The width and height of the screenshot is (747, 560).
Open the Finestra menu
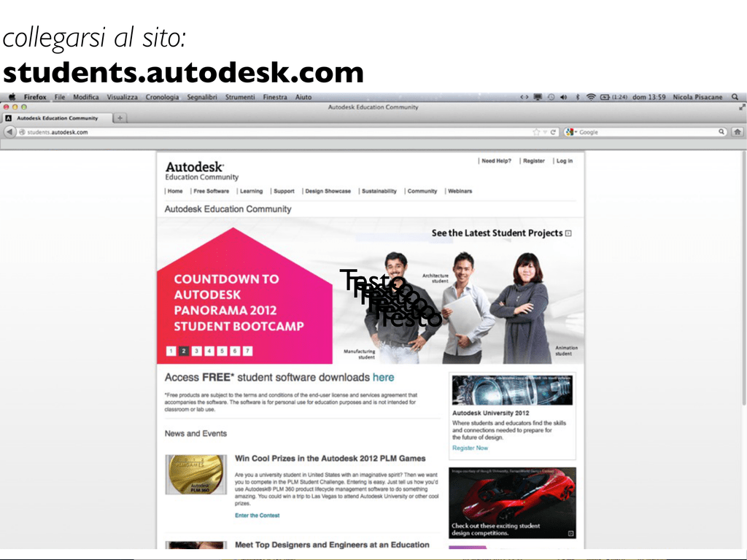275,97
